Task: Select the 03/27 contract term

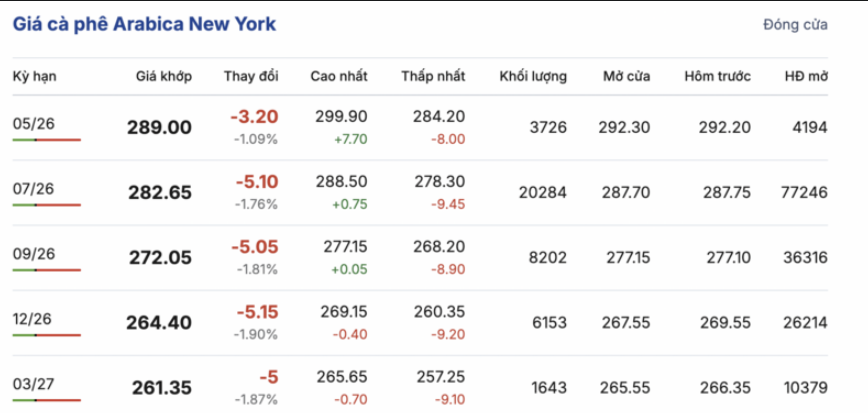Action: tap(34, 383)
